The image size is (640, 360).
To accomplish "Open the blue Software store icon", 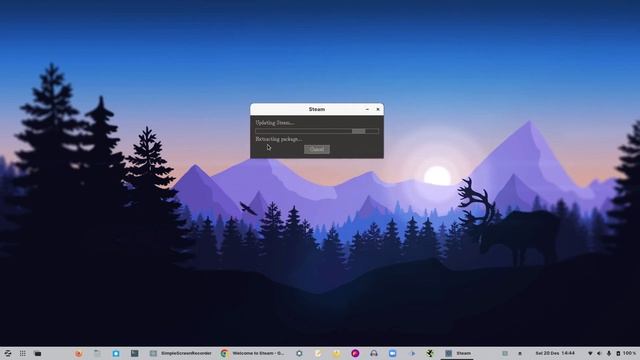I will [x=116, y=353].
